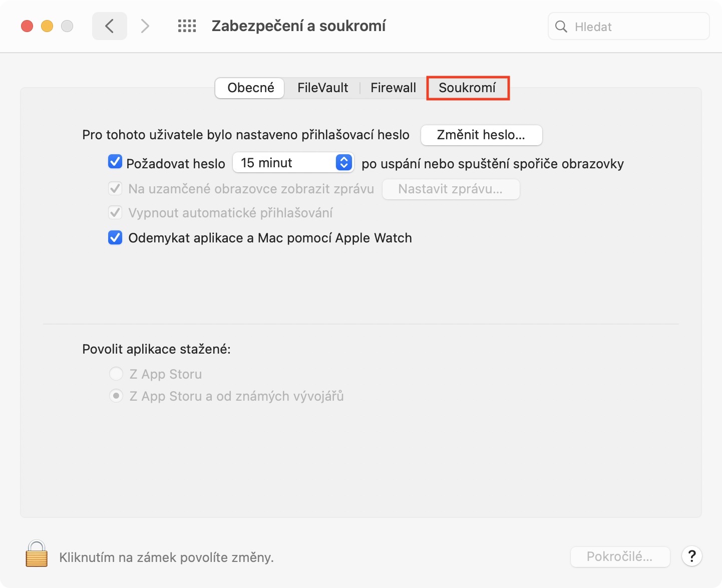
Task: Toggle the Požadovat heslo checkbox
Action: [115, 162]
